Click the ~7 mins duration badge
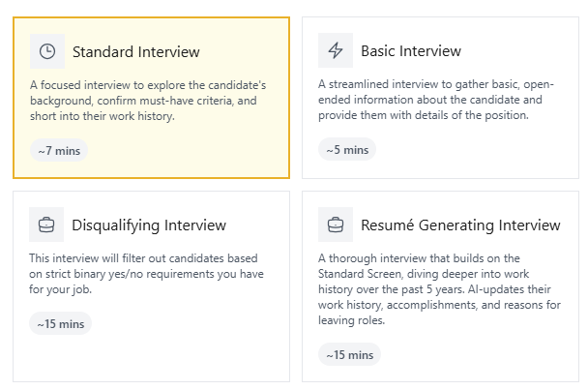This screenshot has width=588, height=390. click(x=59, y=150)
